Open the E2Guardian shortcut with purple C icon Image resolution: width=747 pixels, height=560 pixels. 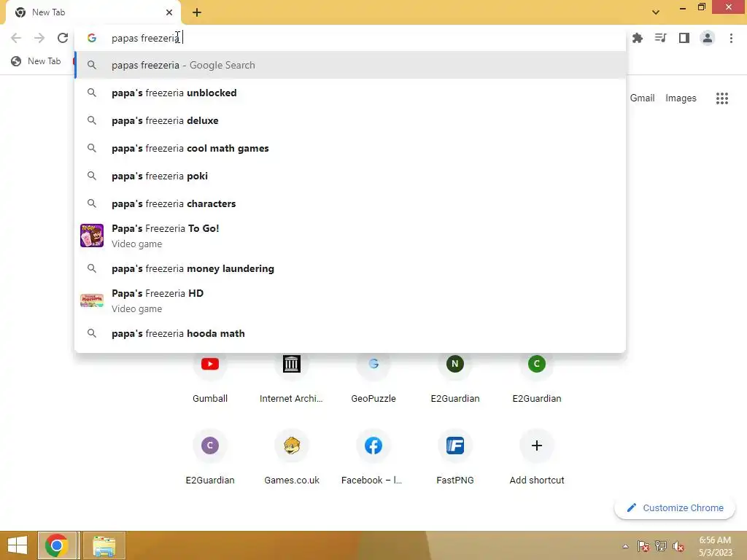(210, 457)
